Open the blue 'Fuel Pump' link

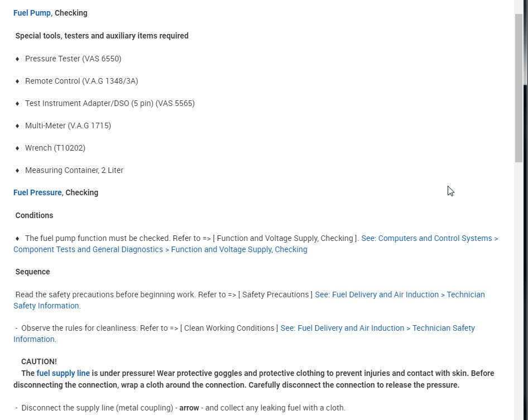click(x=32, y=13)
